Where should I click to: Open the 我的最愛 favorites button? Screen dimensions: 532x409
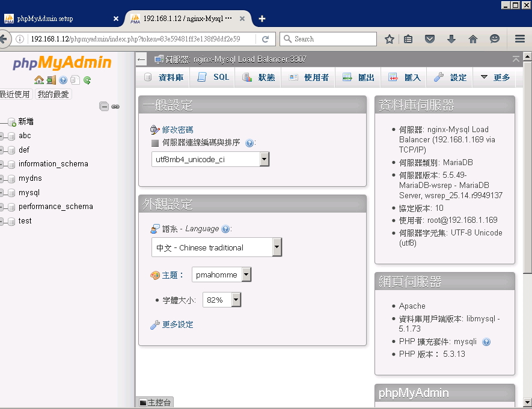tap(53, 94)
